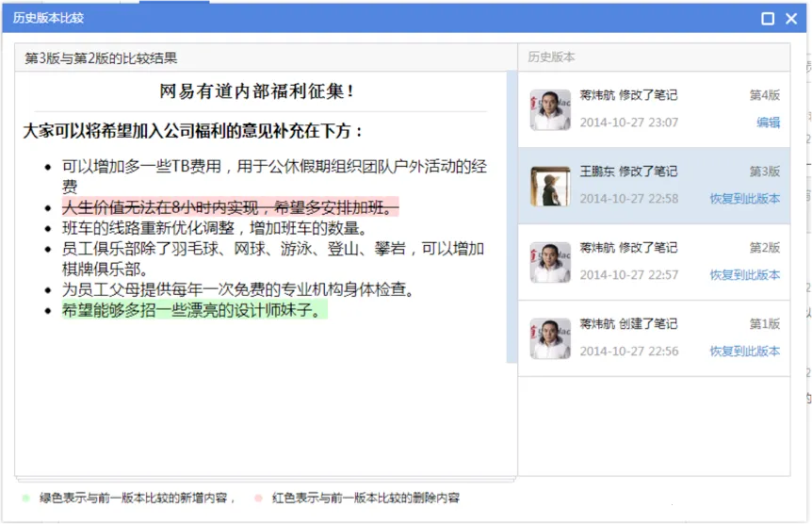This screenshot has width=812, height=524.
Task: Click the 第1版 version label
Action: point(765,323)
